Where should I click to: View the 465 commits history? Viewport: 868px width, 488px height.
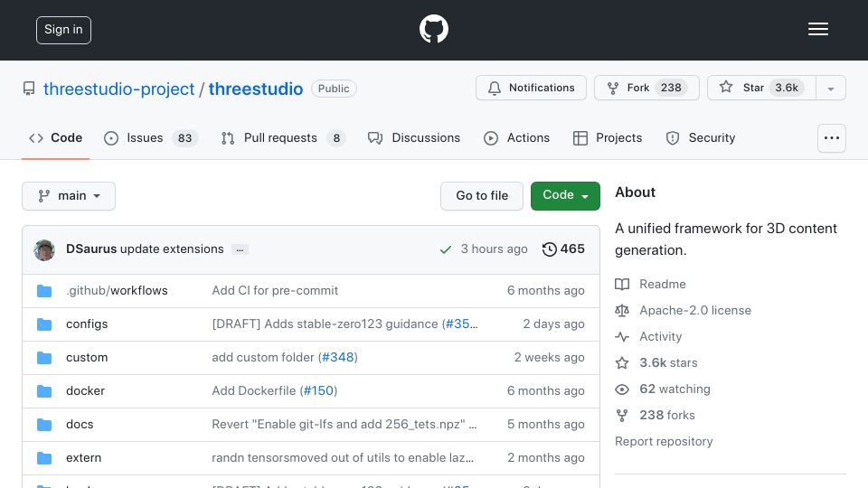pos(563,249)
